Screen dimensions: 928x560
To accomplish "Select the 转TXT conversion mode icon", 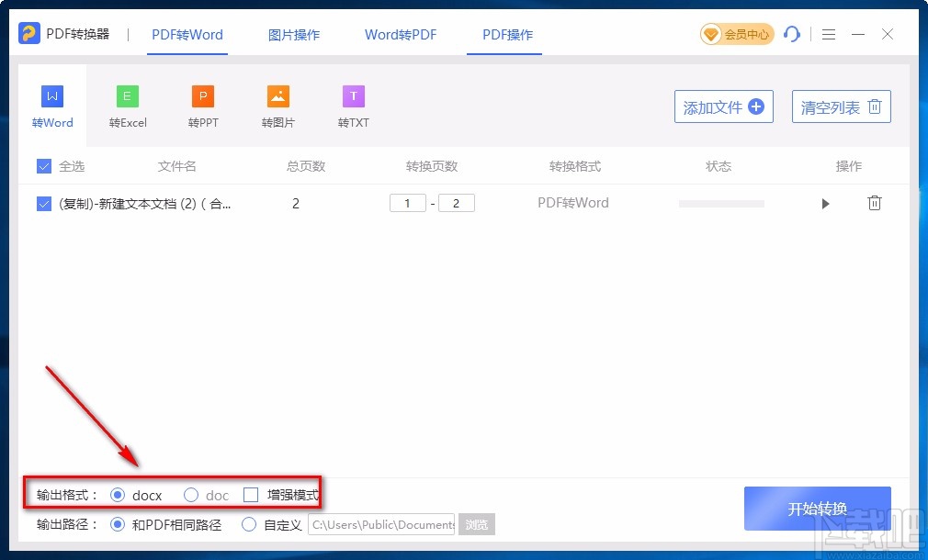I will point(353,95).
